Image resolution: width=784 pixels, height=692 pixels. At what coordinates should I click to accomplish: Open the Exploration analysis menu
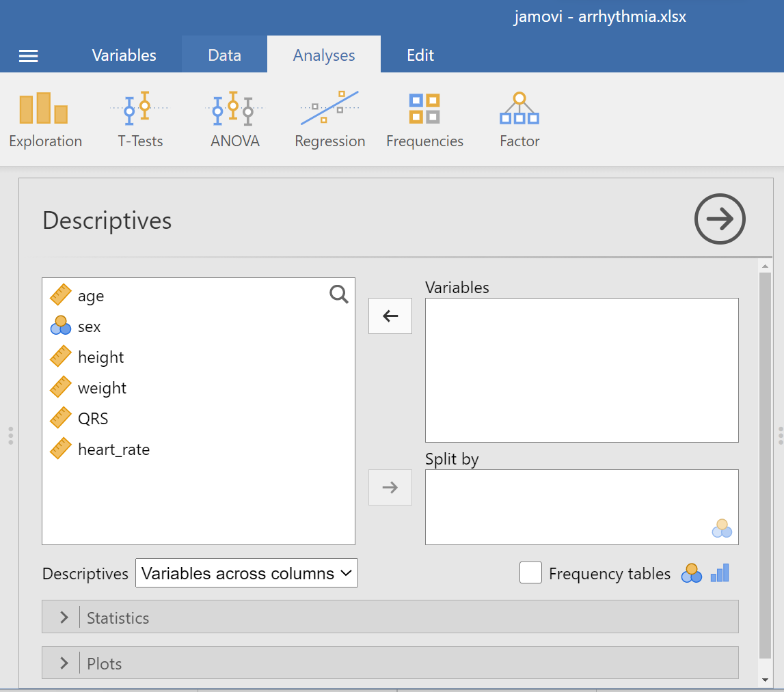click(x=45, y=121)
